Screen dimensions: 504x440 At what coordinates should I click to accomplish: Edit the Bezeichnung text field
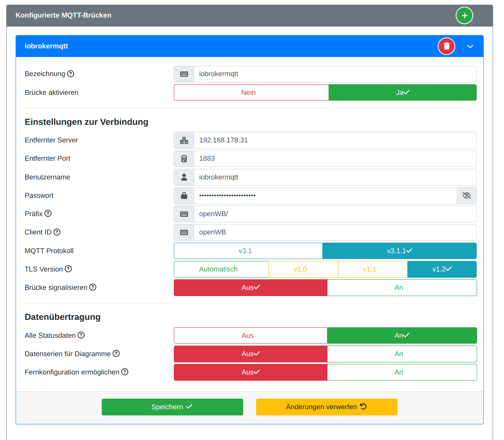[x=335, y=74]
